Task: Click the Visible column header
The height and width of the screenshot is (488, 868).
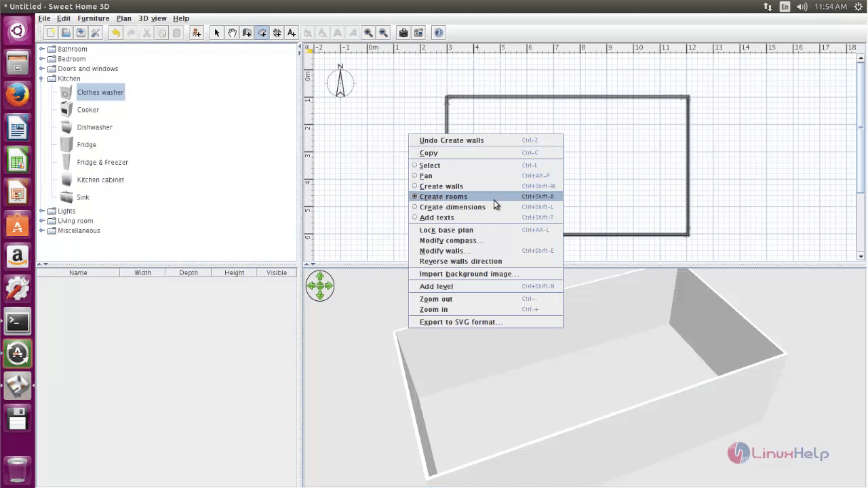Action: (x=277, y=272)
